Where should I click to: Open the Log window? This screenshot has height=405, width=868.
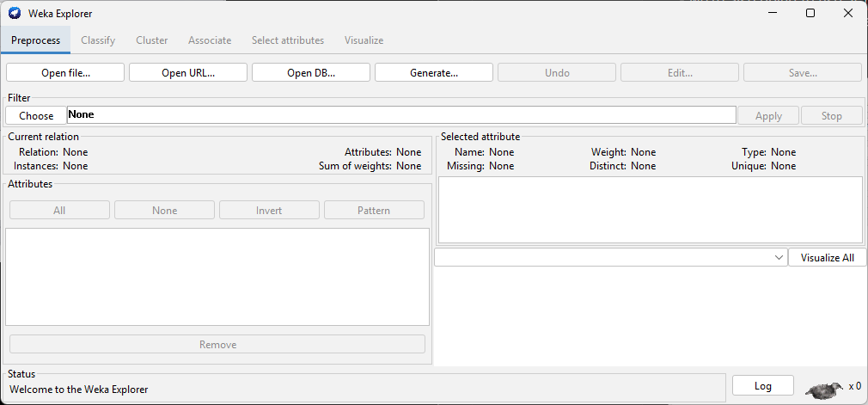[x=763, y=385]
